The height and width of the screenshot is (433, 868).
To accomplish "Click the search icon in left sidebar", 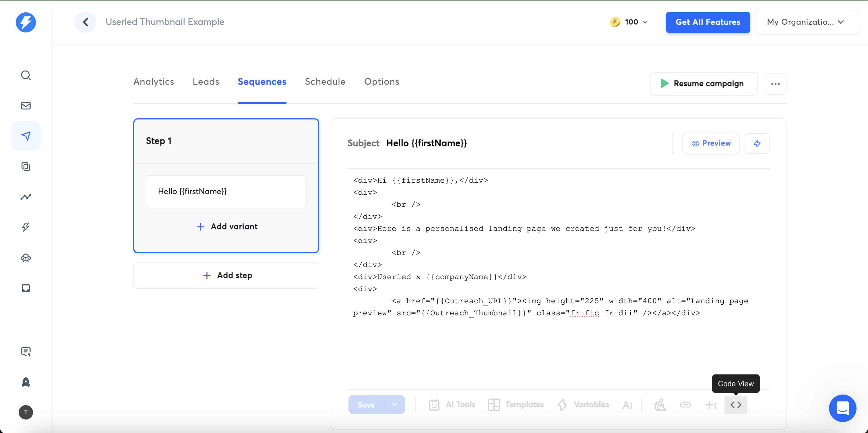I will [26, 75].
